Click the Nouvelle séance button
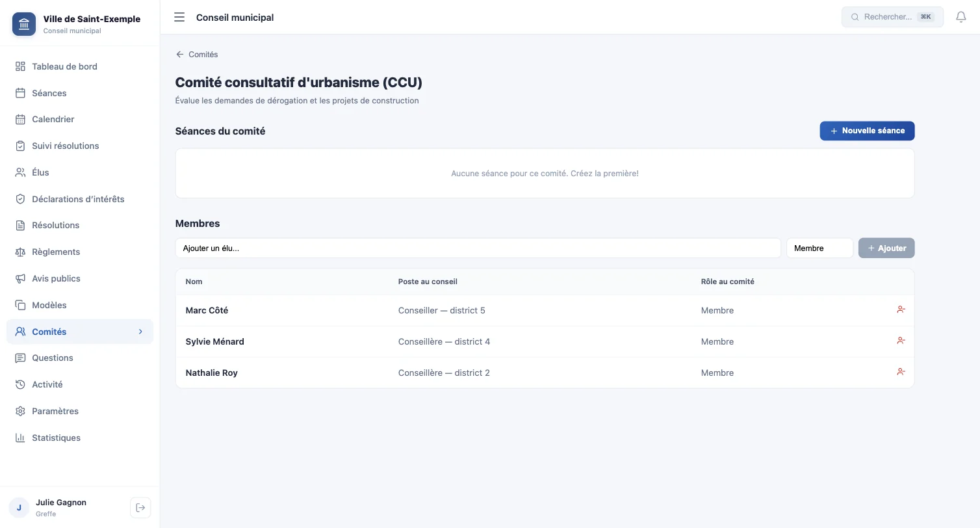This screenshot has width=980, height=528. click(867, 131)
